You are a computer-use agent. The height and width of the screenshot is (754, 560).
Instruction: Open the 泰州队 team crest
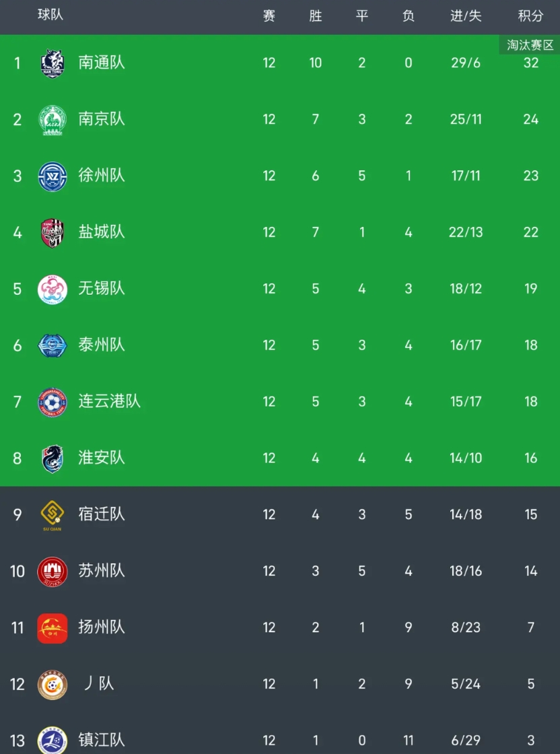pos(53,345)
